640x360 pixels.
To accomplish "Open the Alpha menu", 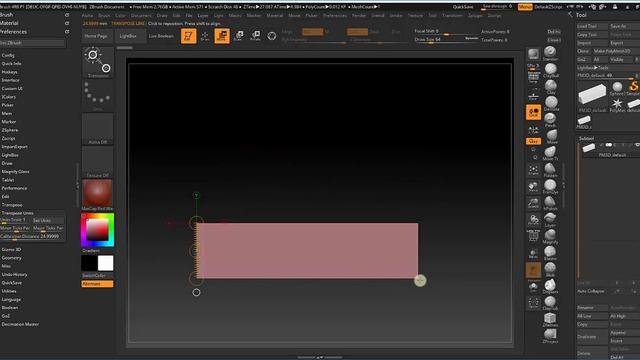I will tap(87, 16).
